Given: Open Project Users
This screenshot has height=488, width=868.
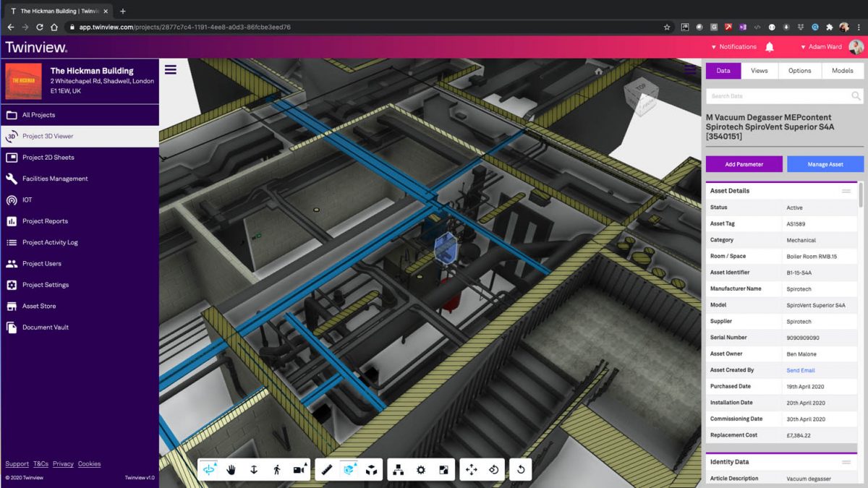Looking at the screenshot, I should click(80, 263).
